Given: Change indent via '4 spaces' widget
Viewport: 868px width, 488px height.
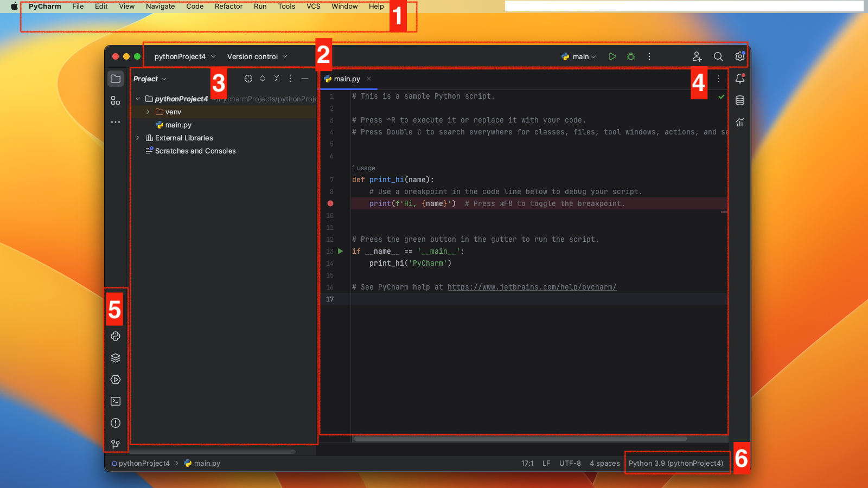Looking at the screenshot, I should pos(605,463).
